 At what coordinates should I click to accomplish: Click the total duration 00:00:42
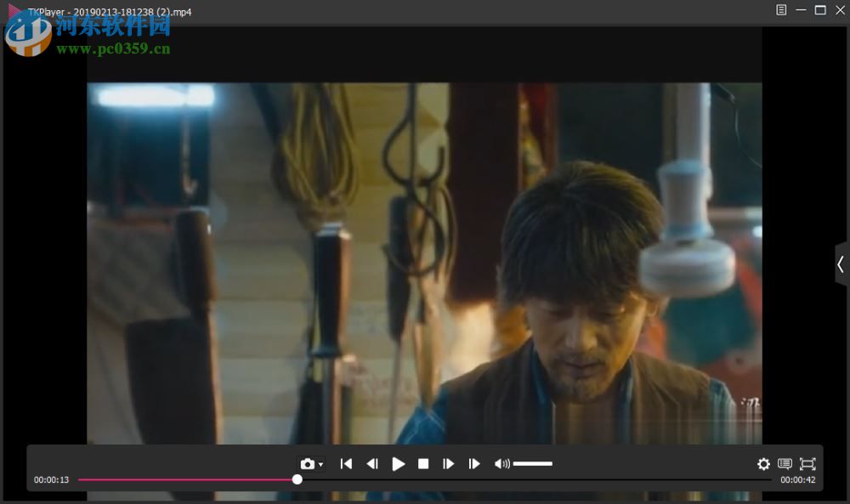tap(798, 479)
